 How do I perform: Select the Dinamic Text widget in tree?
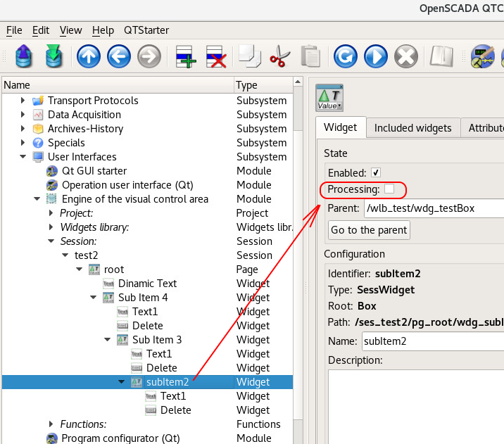coord(147,284)
